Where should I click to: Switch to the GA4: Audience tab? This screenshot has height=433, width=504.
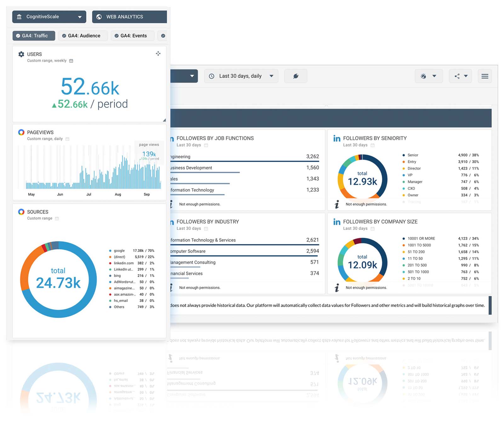tap(83, 36)
